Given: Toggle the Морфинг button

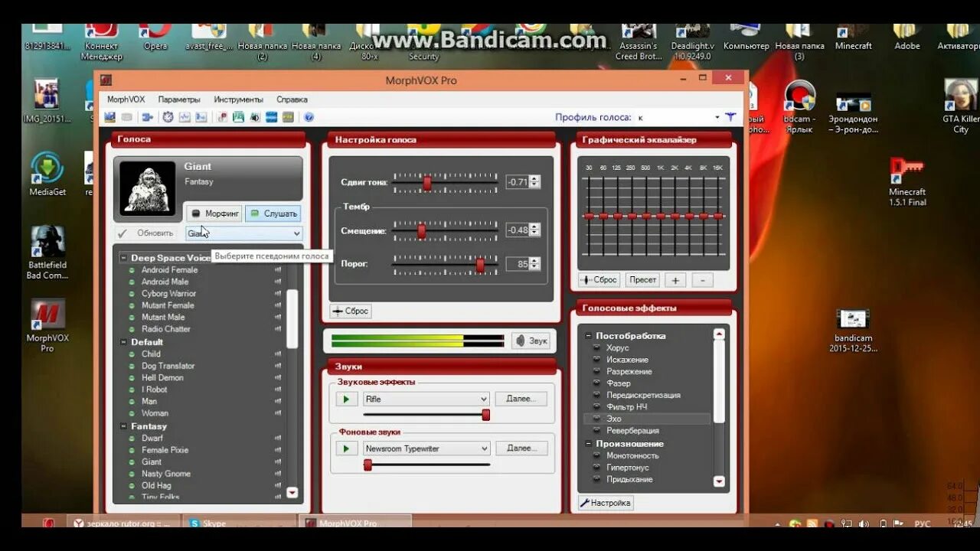Looking at the screenshot, I should (214, 214).
